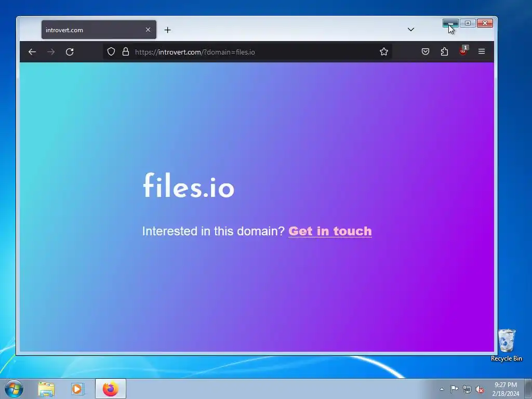
Task: Click the greyed-out forward navigation arrow
Action: (51, 52)
